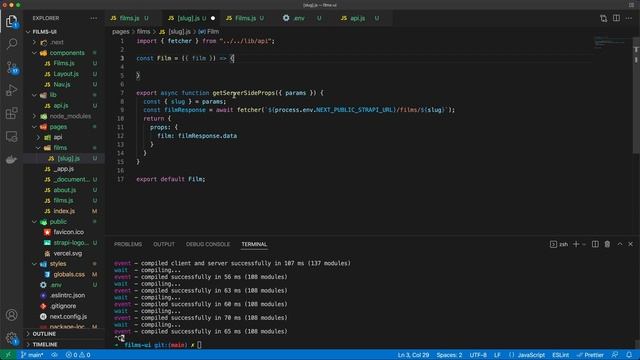Click the ESLint status bar item
Image resolution: width=640 pixels, height=360 pixels.
tap(560, 355)
